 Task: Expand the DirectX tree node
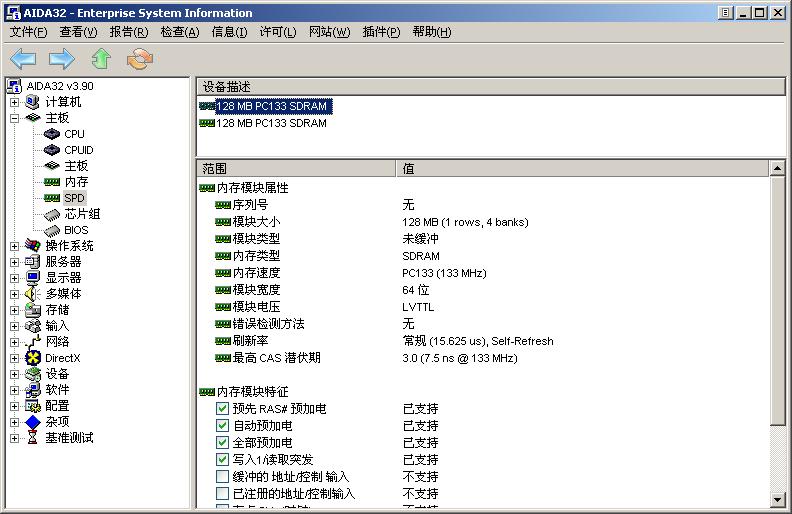click(x=14, y=358)
